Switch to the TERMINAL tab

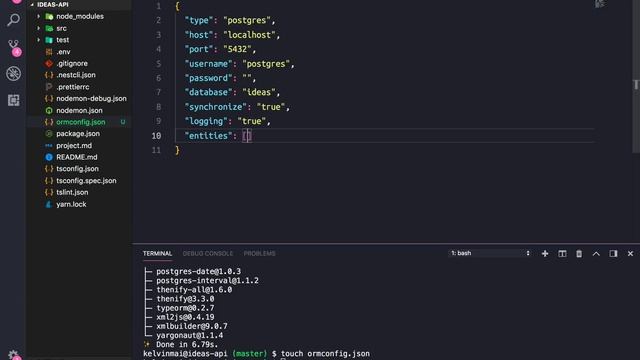point(158,253)
